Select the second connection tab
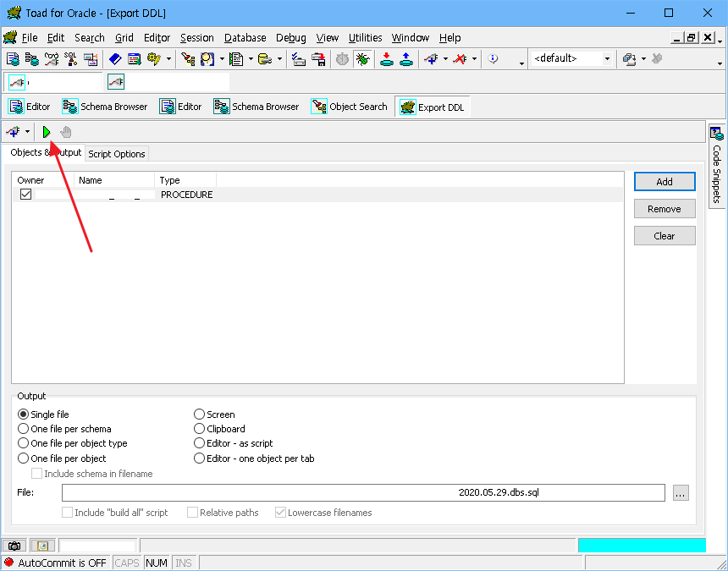The image size is (728, 571). (x=168, y=82)
